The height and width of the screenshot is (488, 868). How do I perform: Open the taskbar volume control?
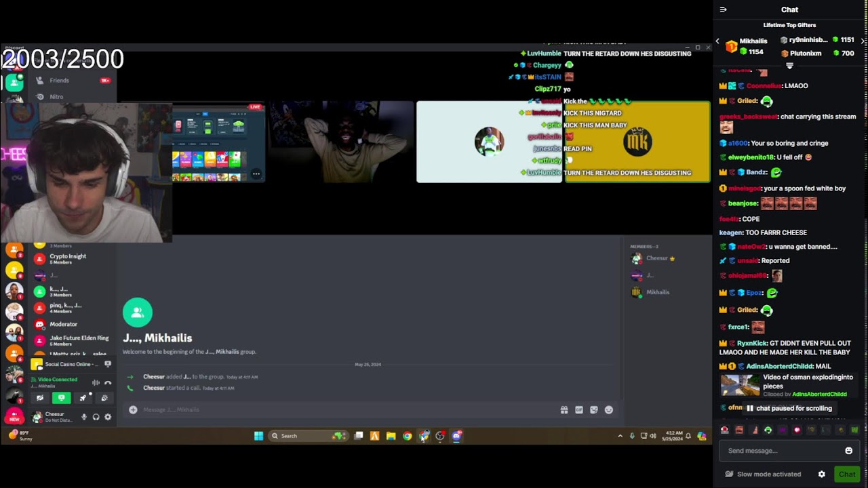pyautogui.click(x=653, y=436)
